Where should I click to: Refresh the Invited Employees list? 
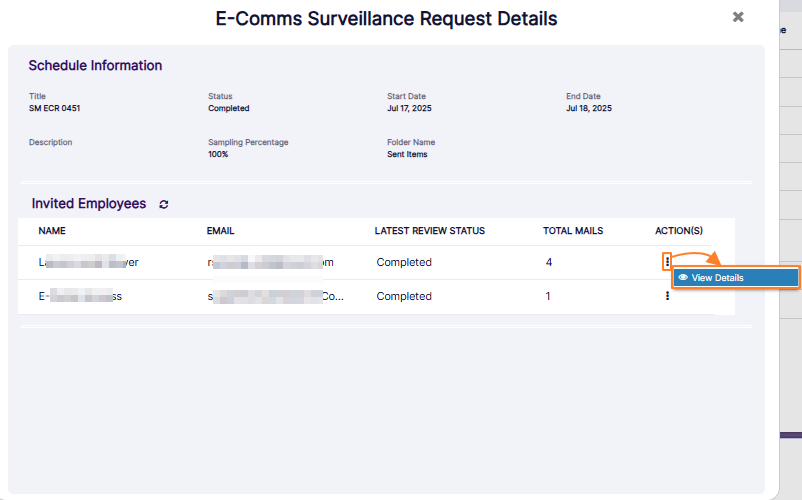point(164,204)
